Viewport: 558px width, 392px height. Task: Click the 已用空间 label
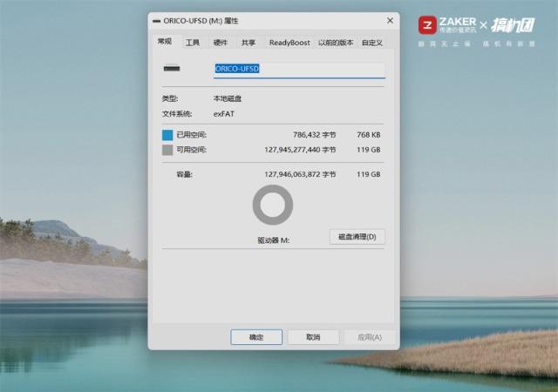pyautogui.click(x=192, y=135)
